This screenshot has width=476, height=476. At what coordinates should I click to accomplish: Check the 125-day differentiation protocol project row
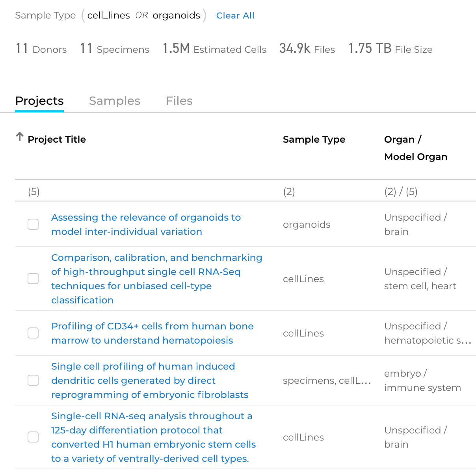click(x=33, y=437)
